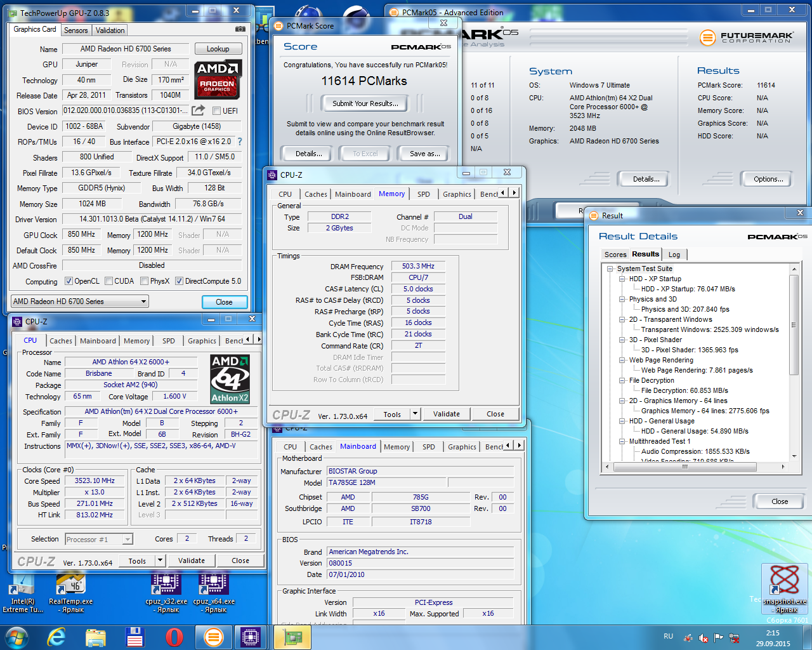Click the floppy disk icon on taskbar
This screenshot has height=650, width=812.
(x=134, y=637)
